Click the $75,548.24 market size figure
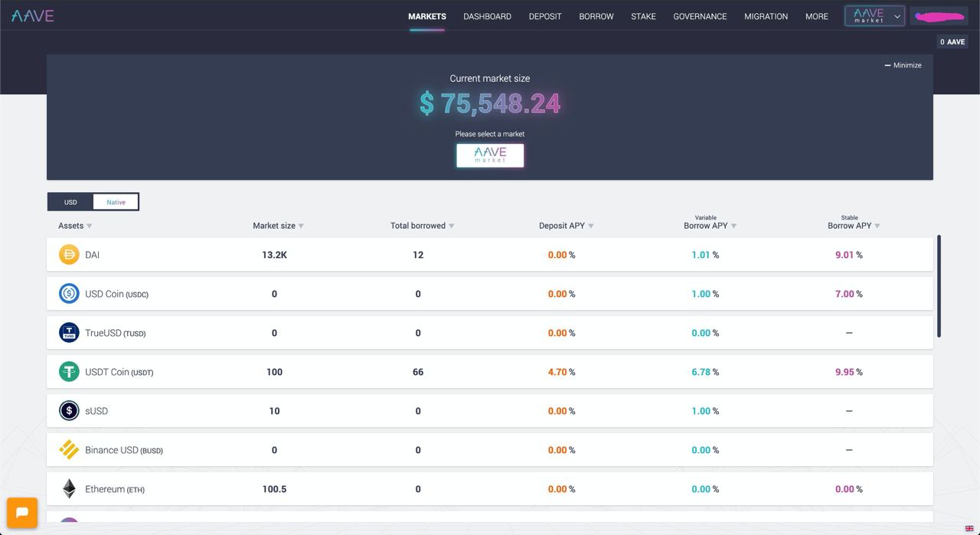 coord(490,103)
